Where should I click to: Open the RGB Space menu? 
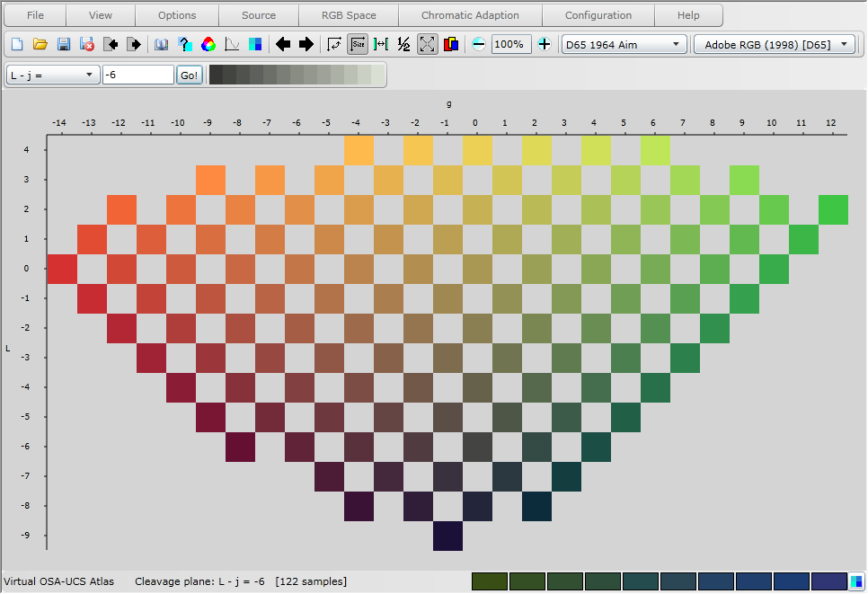pos(349,15)
